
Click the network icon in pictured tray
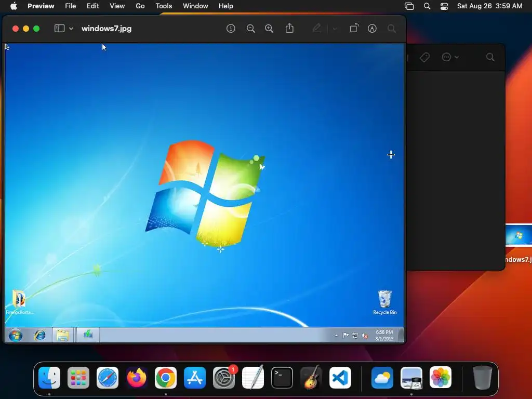[x=355, y=336]
